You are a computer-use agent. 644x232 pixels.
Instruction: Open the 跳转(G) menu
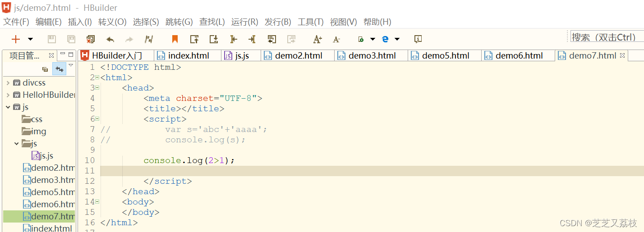pos(179,22)
